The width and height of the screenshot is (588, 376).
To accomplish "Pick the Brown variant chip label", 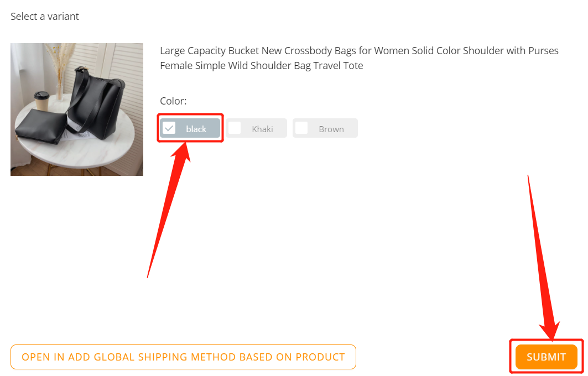I will click(x=331, y=129).
